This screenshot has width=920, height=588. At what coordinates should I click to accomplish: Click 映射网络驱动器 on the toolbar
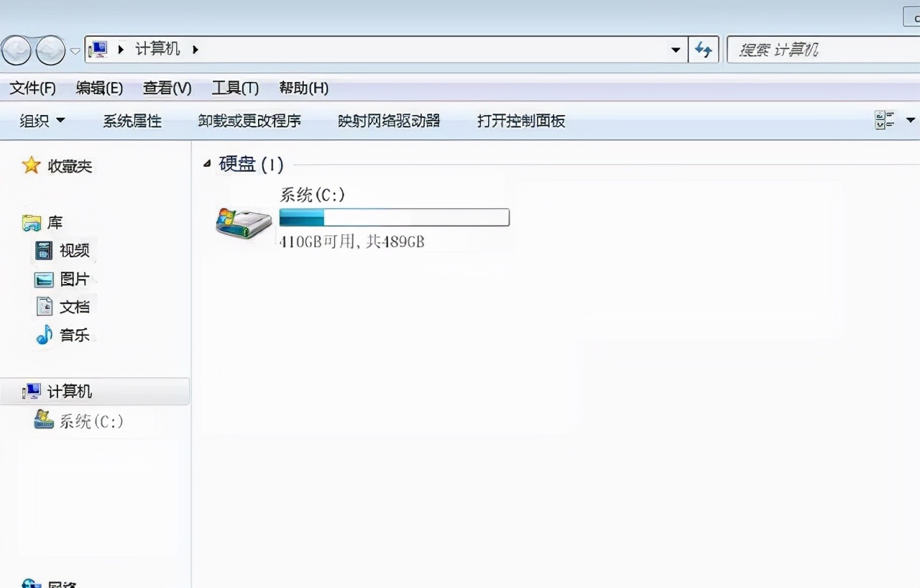click(388, 121)
